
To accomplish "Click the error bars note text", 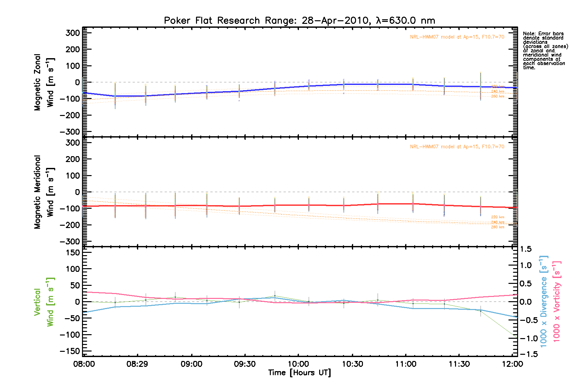I will click(x=545, y=51).
